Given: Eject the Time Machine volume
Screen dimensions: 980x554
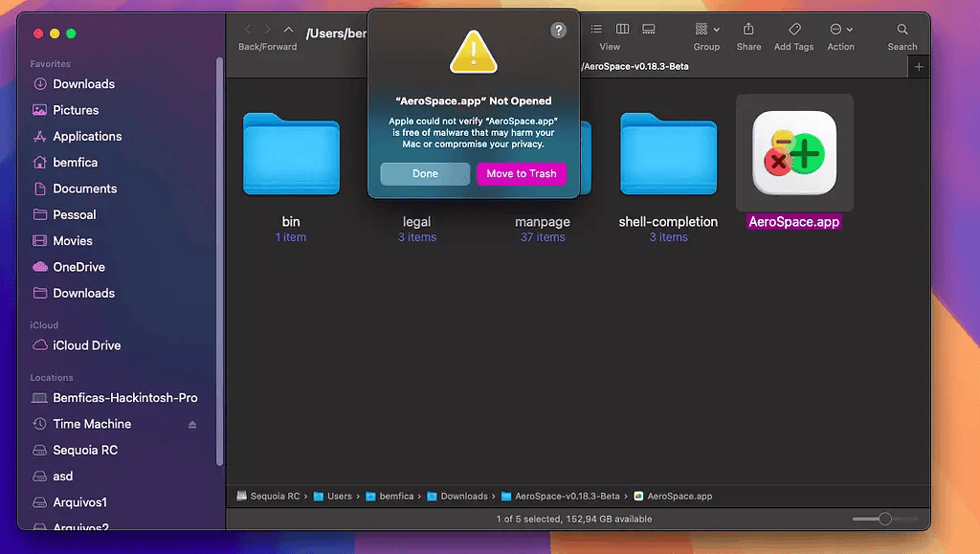Looking at the screenshot, I should click(x=192, y=425).
